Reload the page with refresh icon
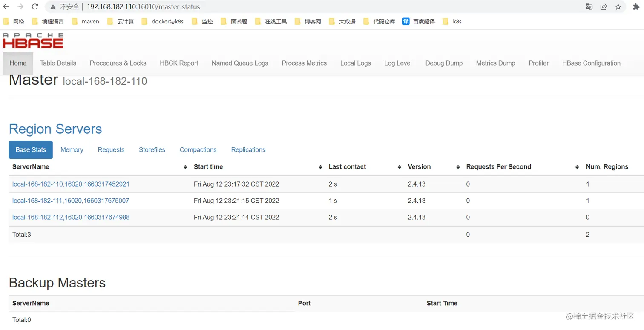Screen dimensions: 644x330 tap(35, 6)
